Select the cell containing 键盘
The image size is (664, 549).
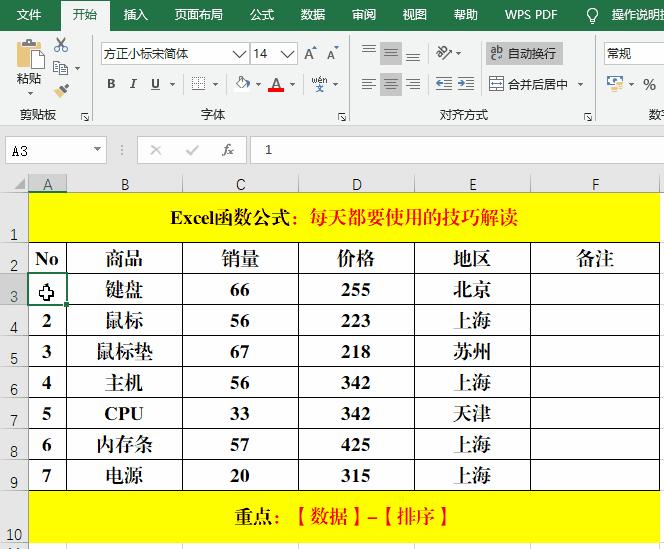[124, 290]
